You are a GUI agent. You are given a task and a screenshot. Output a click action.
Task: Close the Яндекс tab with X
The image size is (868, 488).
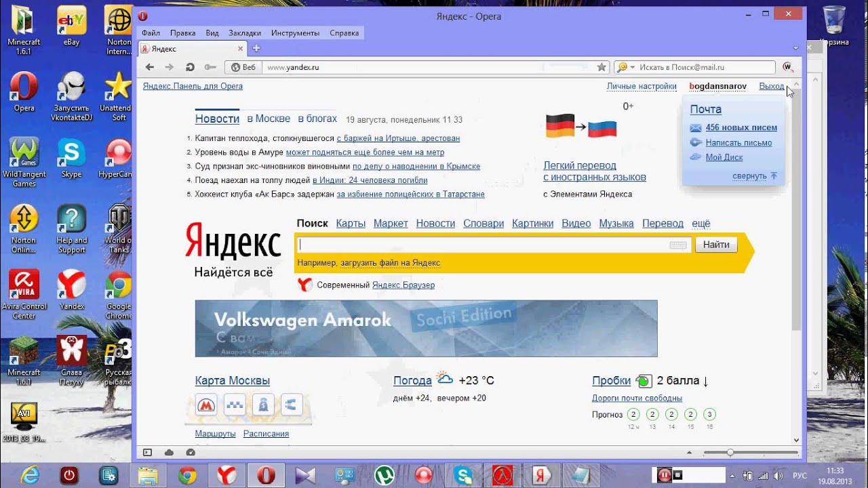click(x=240, y=48)
